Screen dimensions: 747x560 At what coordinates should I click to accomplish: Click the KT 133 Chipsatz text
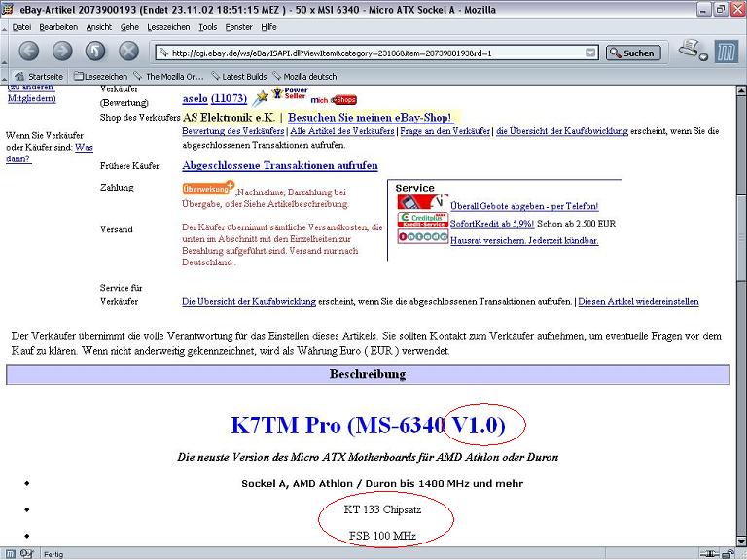click(382, 509)
